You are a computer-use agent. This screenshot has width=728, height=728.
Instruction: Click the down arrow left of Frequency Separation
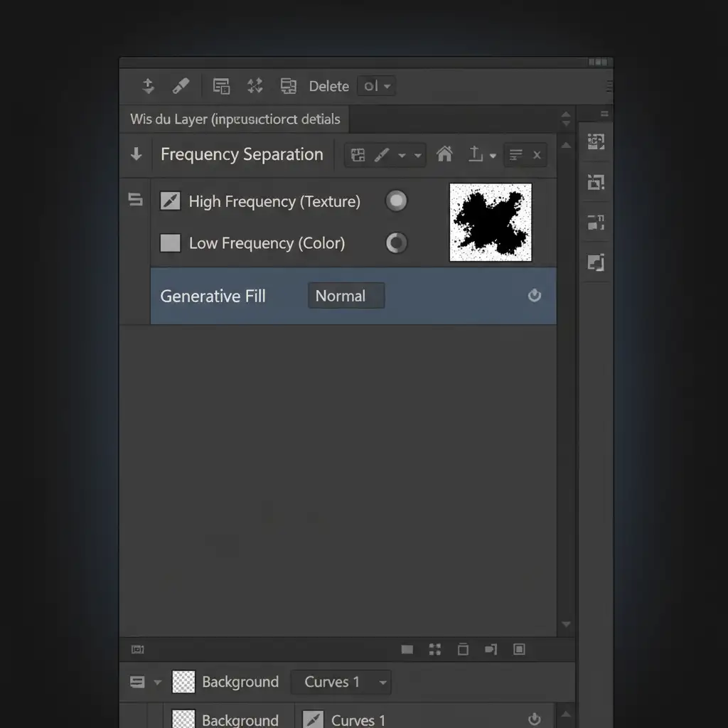(x=136, y=154)
